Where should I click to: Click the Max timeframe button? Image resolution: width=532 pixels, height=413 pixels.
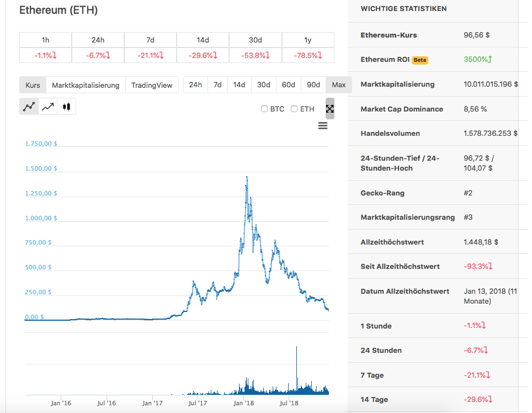click(x=338, y=84)
